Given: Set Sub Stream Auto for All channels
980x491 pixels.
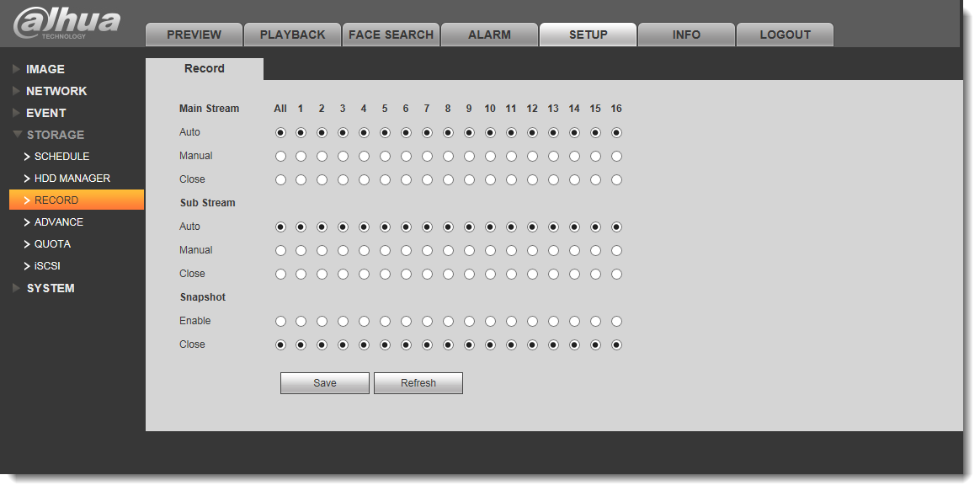Looking at the screenshot, I should [x=280, y=227].
